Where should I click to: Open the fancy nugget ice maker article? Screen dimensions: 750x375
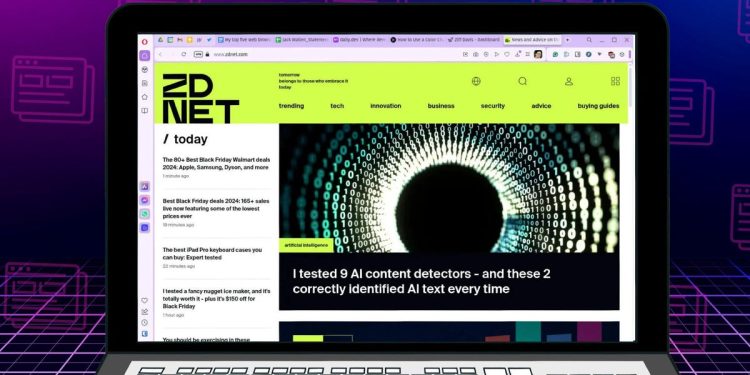(x=216, y=298)
